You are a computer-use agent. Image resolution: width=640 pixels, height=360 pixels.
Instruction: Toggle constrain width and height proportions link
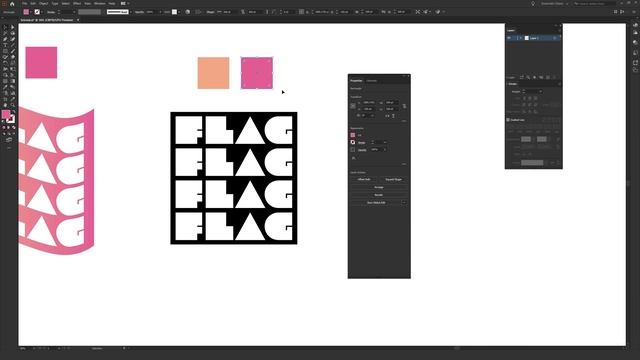pos(404,106)
